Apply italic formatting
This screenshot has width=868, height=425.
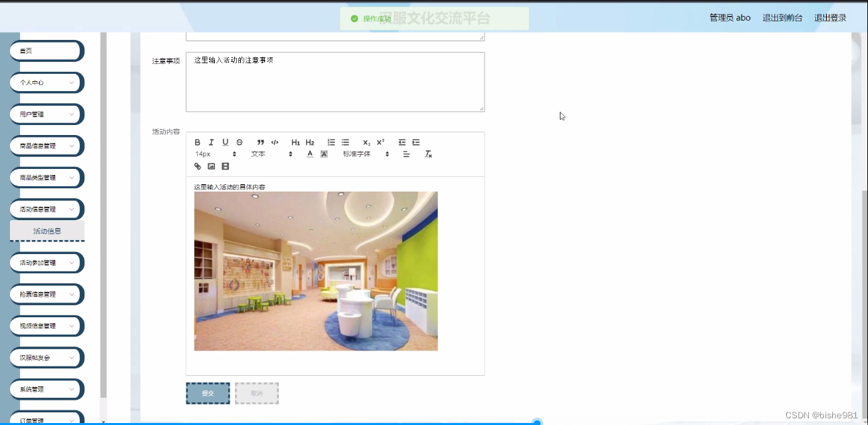pos(211,142)
